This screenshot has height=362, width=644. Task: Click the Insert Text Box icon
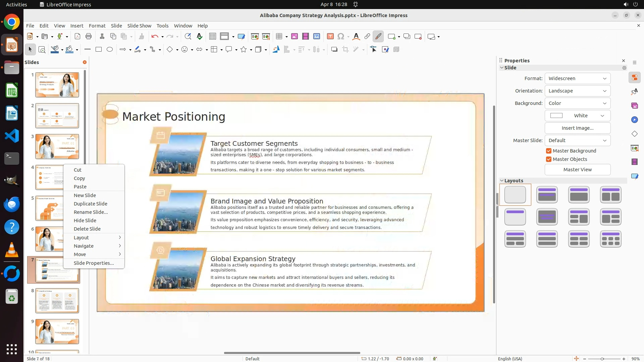point(330,37)
